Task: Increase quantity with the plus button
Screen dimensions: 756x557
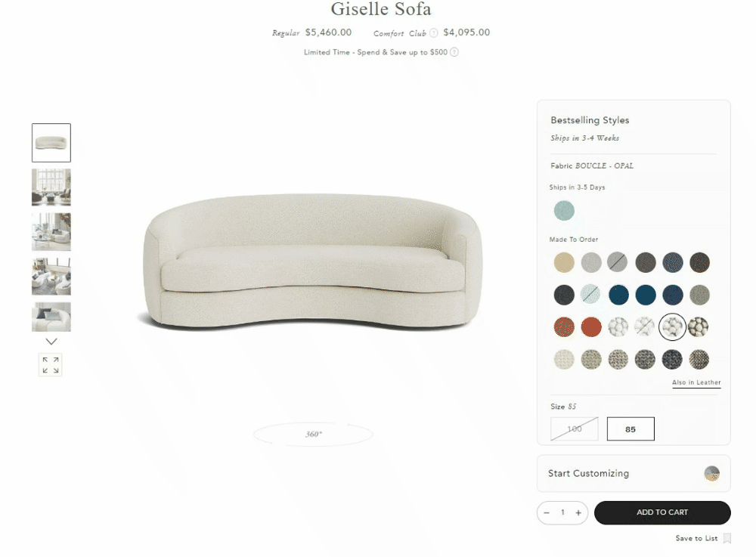Action: click(x=578, y=512)
